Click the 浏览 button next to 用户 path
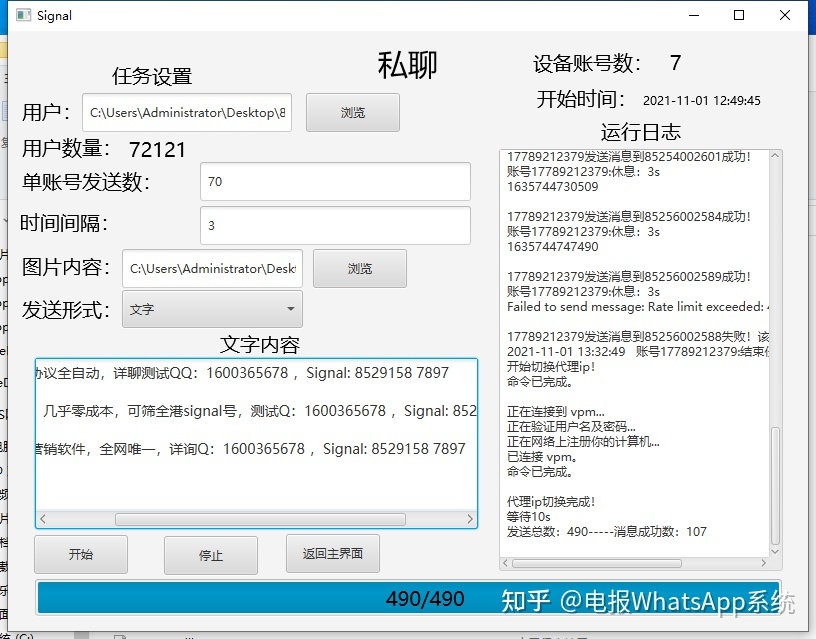Viewport: 816px width, 639px height. tap(353, 112)
